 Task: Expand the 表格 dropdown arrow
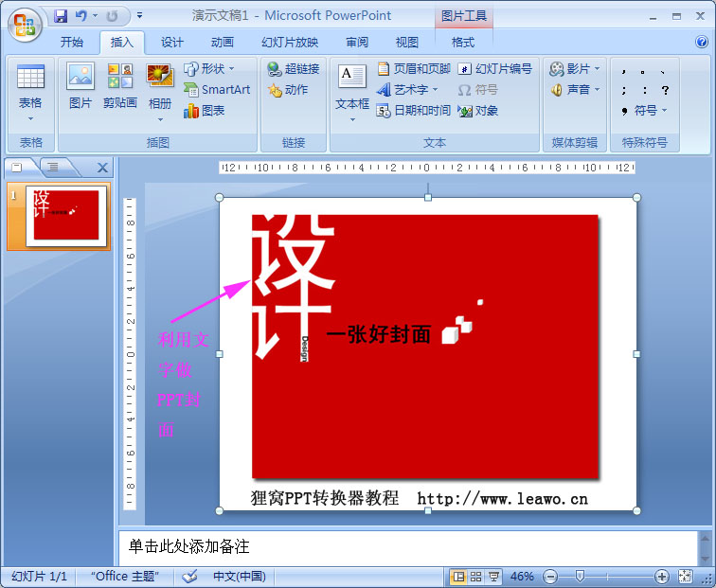30,119
